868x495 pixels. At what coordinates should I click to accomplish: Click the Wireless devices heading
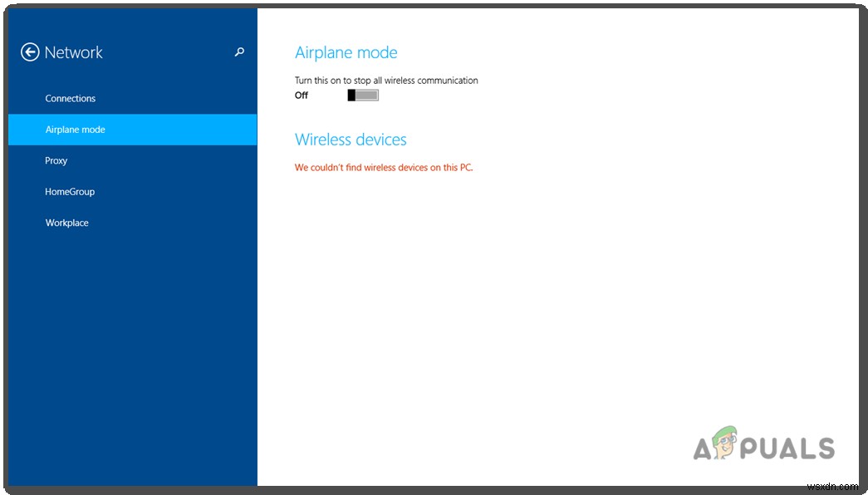tap(351, 140)
